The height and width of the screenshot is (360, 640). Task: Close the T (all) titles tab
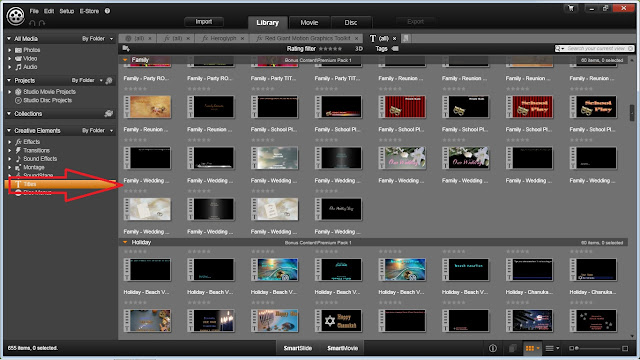(394, 38)
